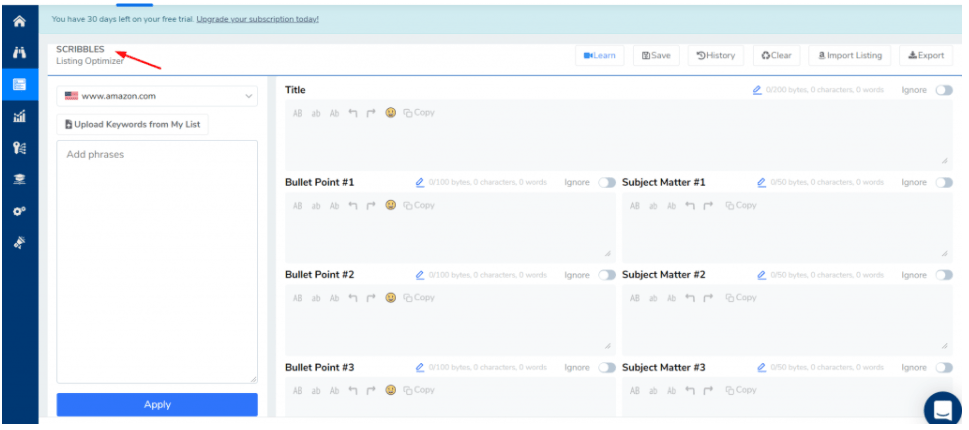Redo in the Bullet Point #2 toolbar
The height and width of the screenshot is (430, 969).
point(371,298)
